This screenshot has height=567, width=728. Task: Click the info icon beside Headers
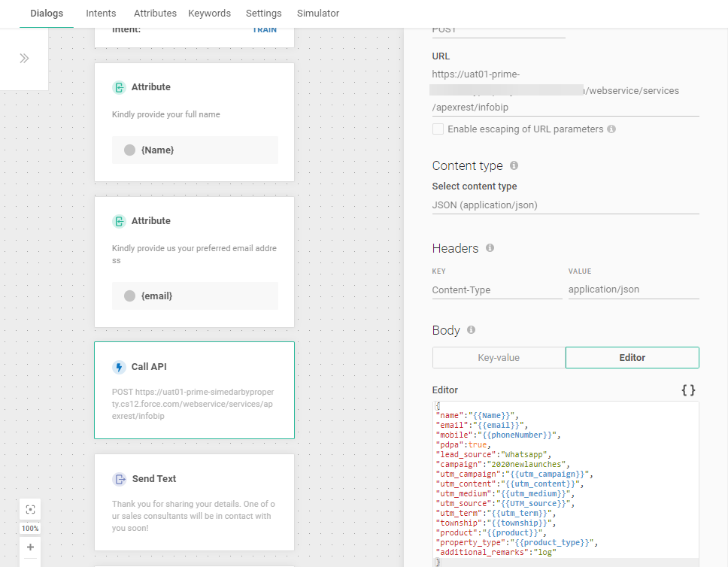pos(490,248)
